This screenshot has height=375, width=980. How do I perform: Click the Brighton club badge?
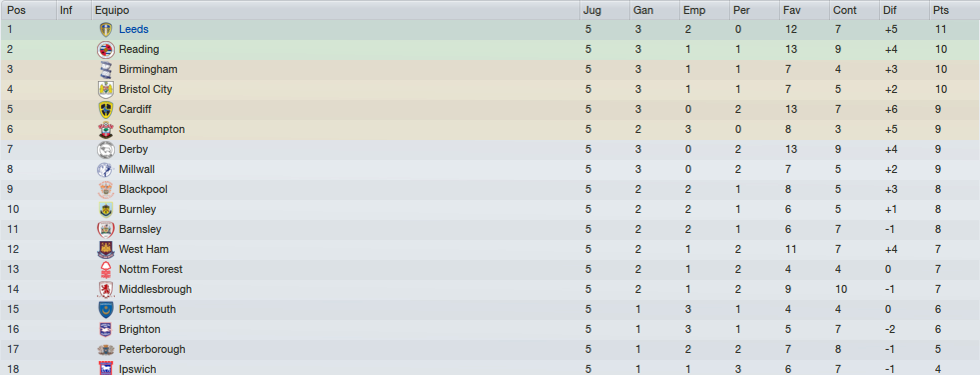pyautogui.click(x=106, y=330)
